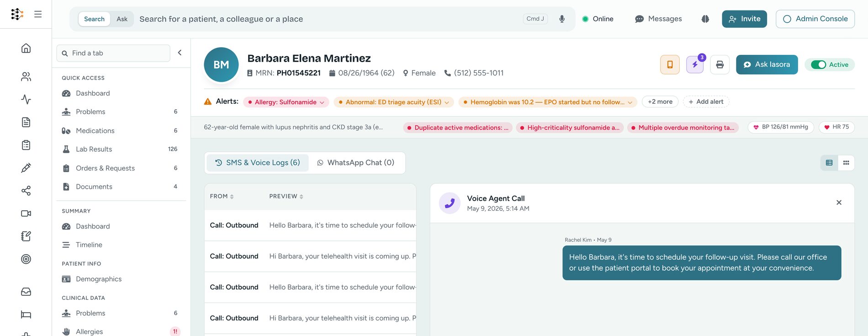The height and width of the screenshot is (336, 868).
Task: Click Multiple overdue monitoring flag
Action: pos(683,128)
